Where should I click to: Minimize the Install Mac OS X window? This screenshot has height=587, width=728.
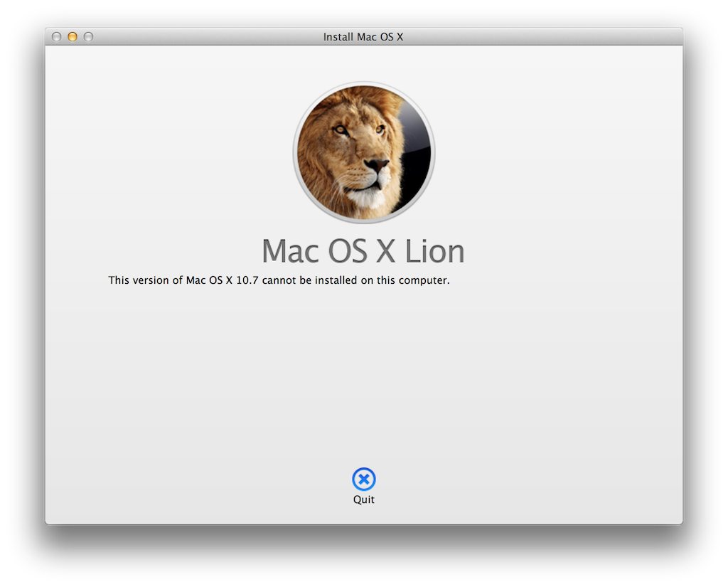pyautogui.click(x=73, y=37)
